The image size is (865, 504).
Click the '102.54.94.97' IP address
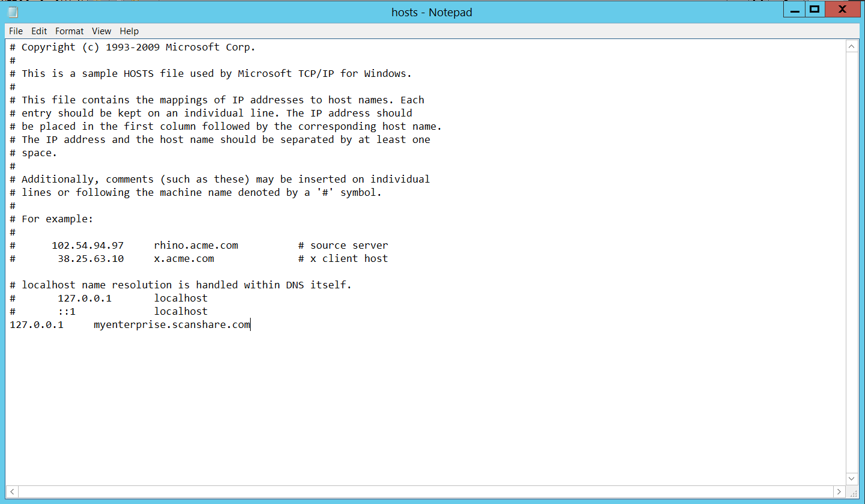pos(88,246)
